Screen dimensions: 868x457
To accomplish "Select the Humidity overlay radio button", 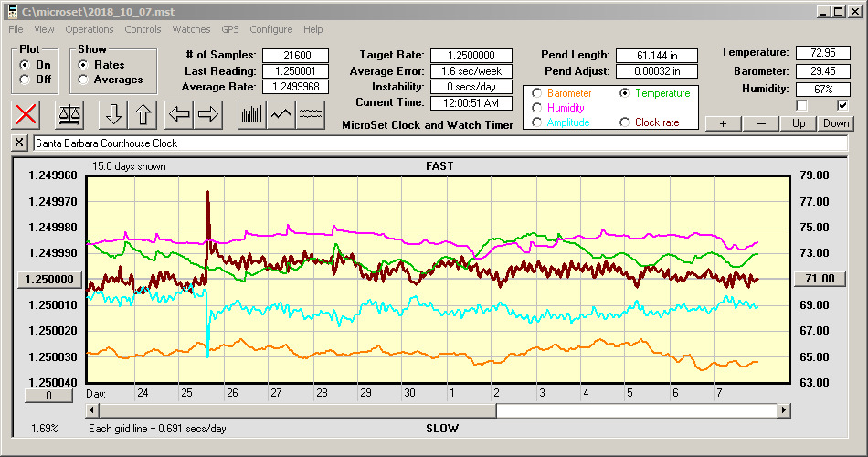I will 536,108.
